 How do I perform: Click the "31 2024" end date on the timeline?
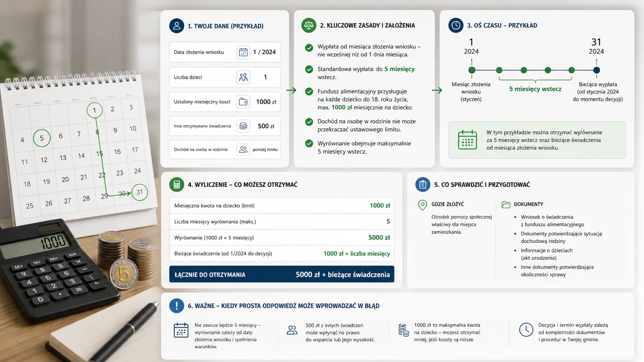[596, 46]
